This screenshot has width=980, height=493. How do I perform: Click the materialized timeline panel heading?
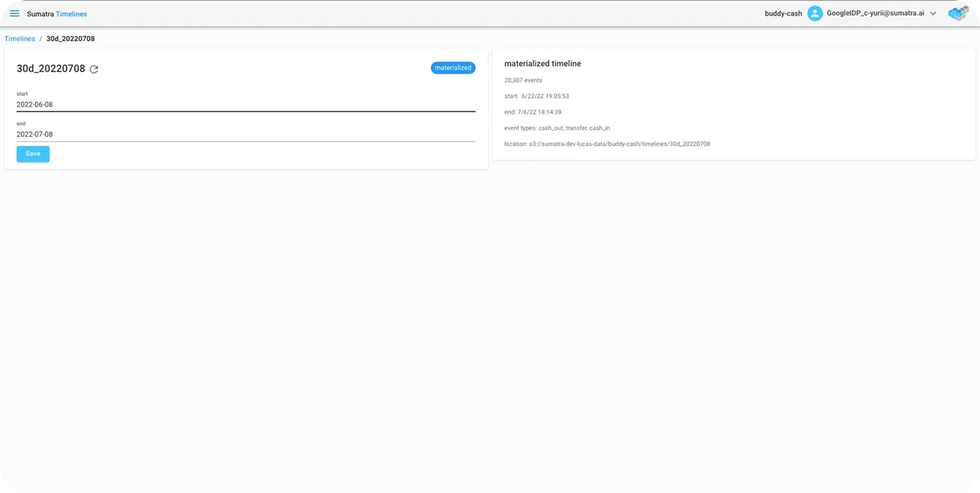pos(542,64)
